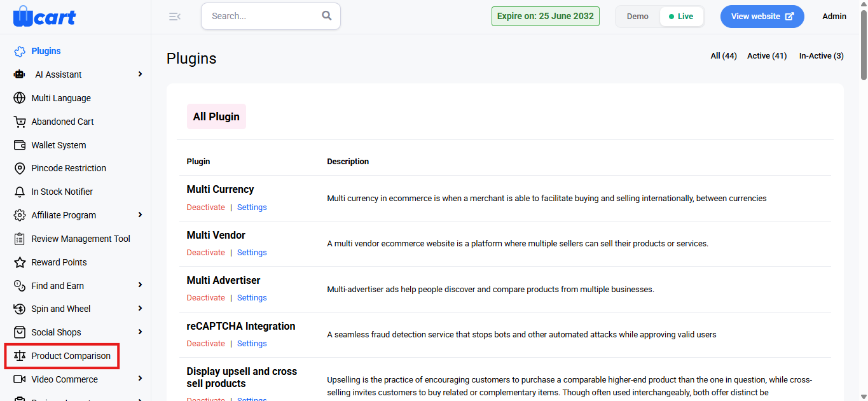The height and width of the screenshot is (401, 868).
Task: Expand the Affiliate Program submenu arrow
Action: [140, 215]
